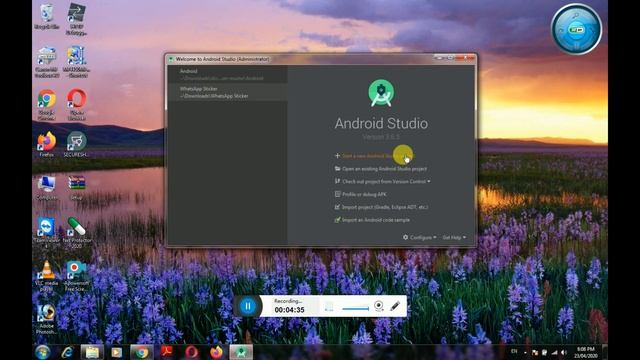Toggle the webcam in the recorder toolbar

coord(378,306)
